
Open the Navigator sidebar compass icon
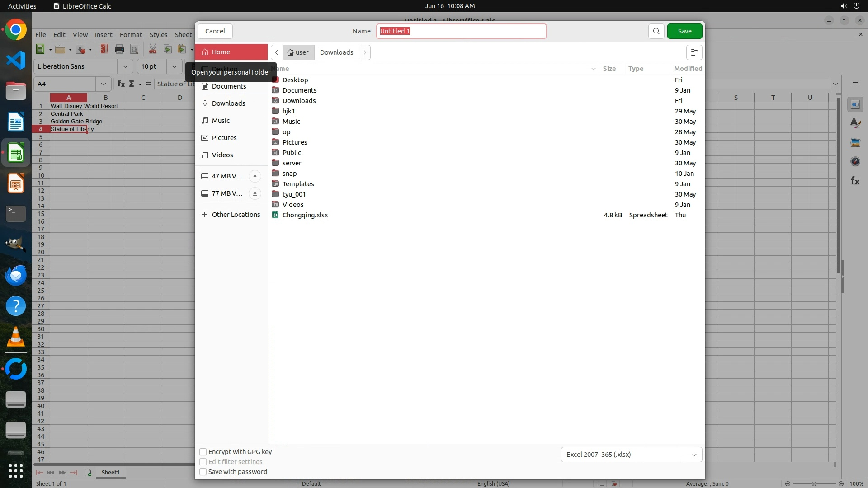click(x=855, y=161)
